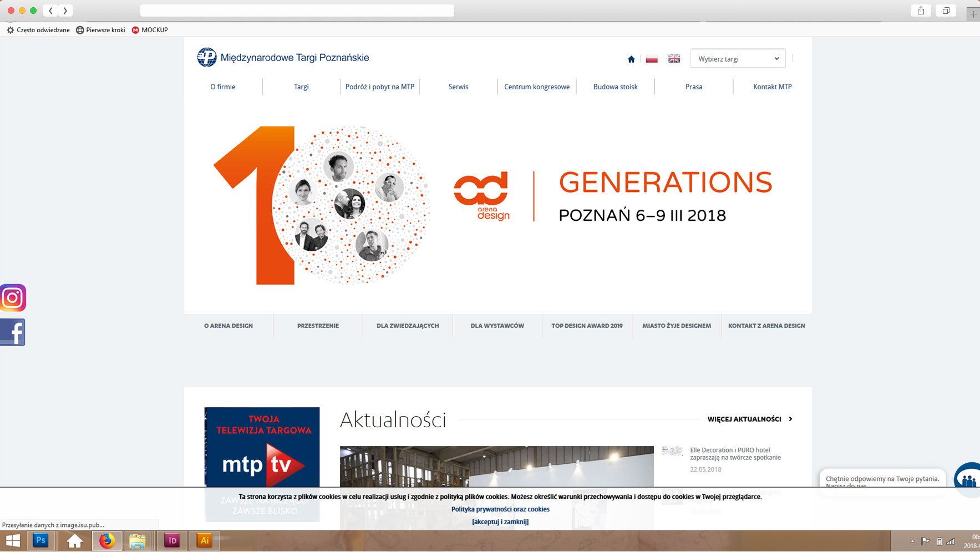Open Photoshop from the taskbar
The image size is (980, 552).
coord(40,540)
